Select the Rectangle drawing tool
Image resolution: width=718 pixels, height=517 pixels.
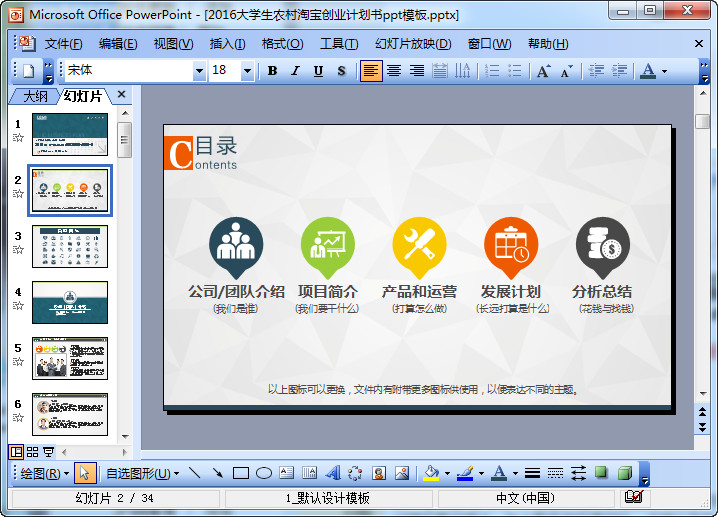click(x=241, y=473)
